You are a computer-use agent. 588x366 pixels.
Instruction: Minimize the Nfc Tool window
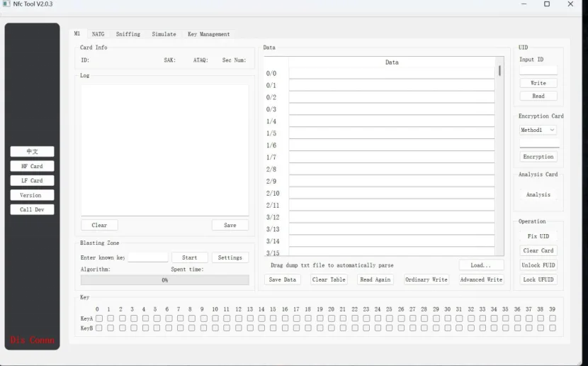click(524, 4)
